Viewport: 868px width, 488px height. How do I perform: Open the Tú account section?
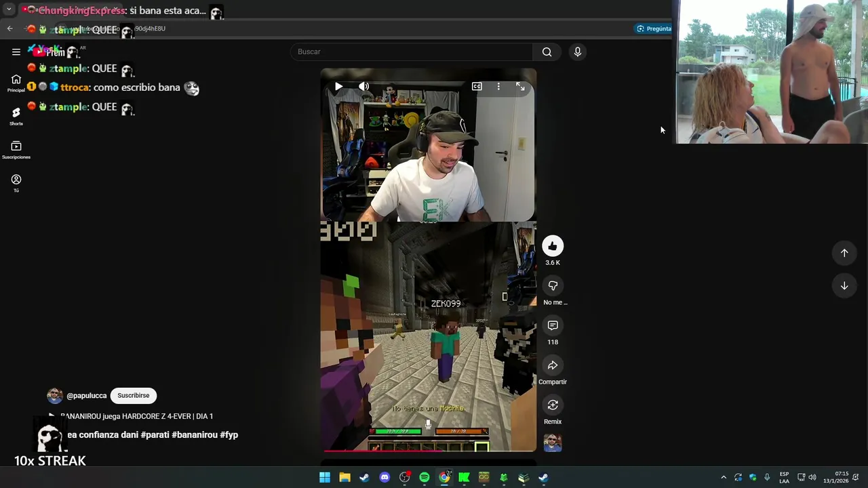click(x=16, y=183)
